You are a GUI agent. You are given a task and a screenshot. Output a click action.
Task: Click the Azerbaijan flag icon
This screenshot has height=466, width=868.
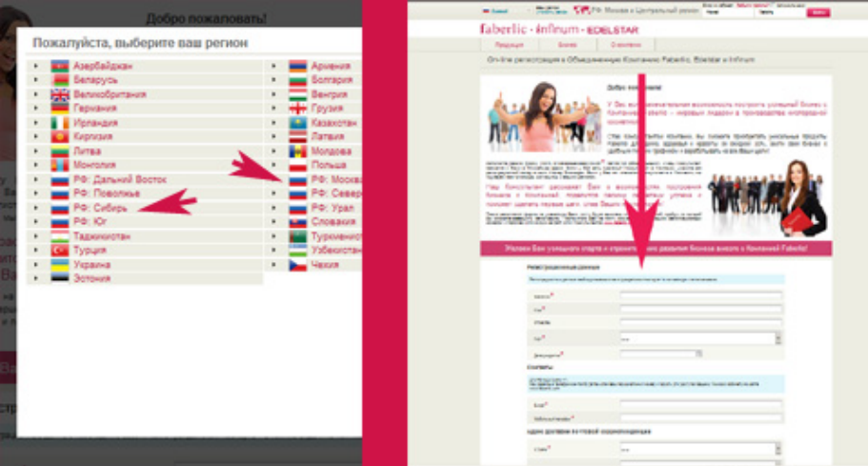click(59, 67)
